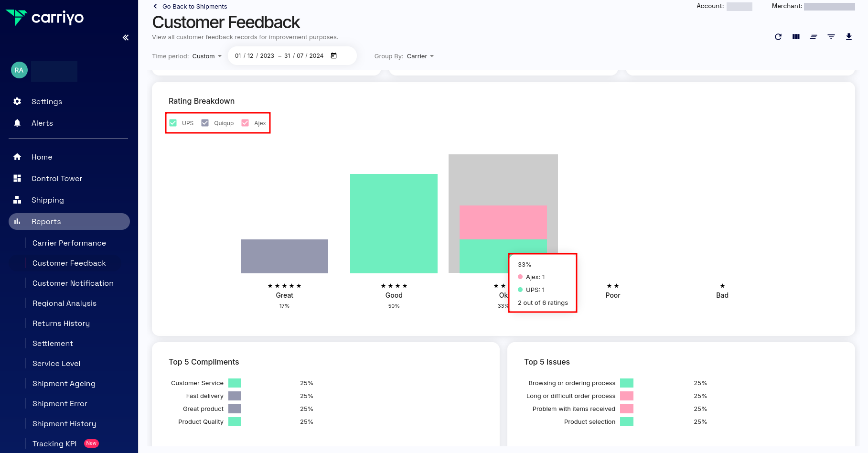This screenshot has width=868, height=453.
Task: Click the download icon
Action: 849,37
